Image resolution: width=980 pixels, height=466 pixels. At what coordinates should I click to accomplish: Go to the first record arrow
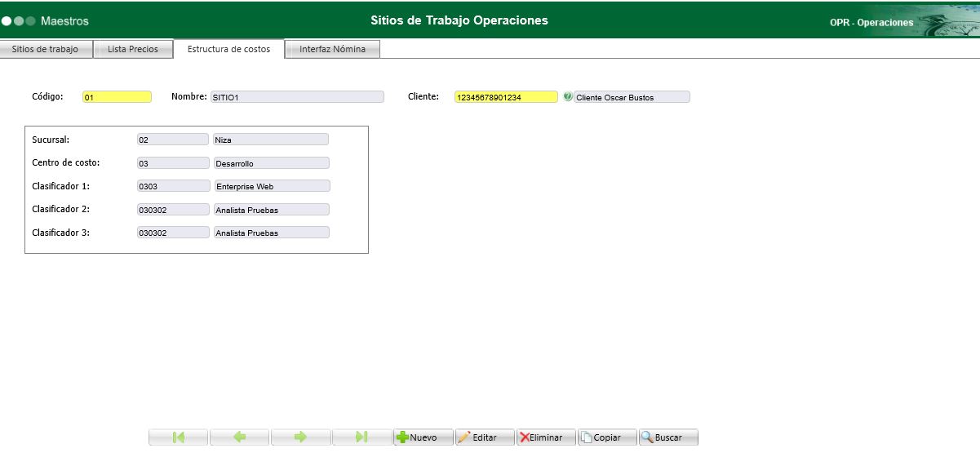click(179, 437)
